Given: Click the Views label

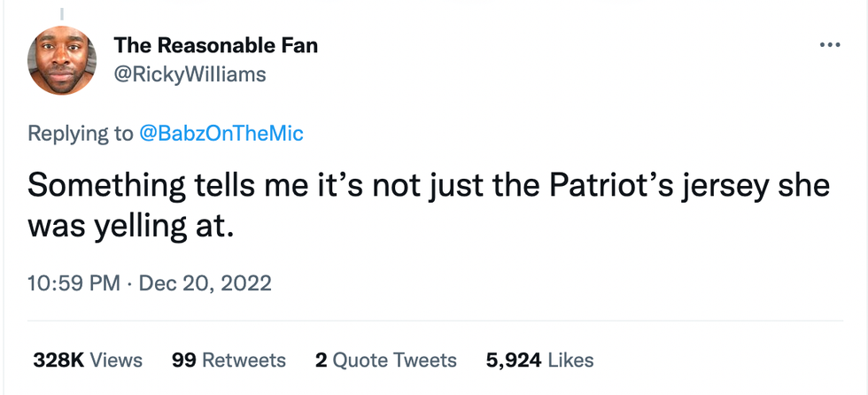Looking at the screenshot, I should pyautogui.click(x=116, y=360).
